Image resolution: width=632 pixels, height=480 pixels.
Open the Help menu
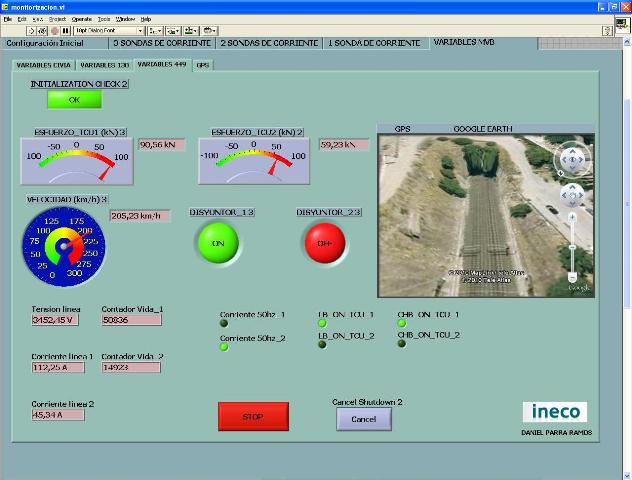click(x=146, y=19)
